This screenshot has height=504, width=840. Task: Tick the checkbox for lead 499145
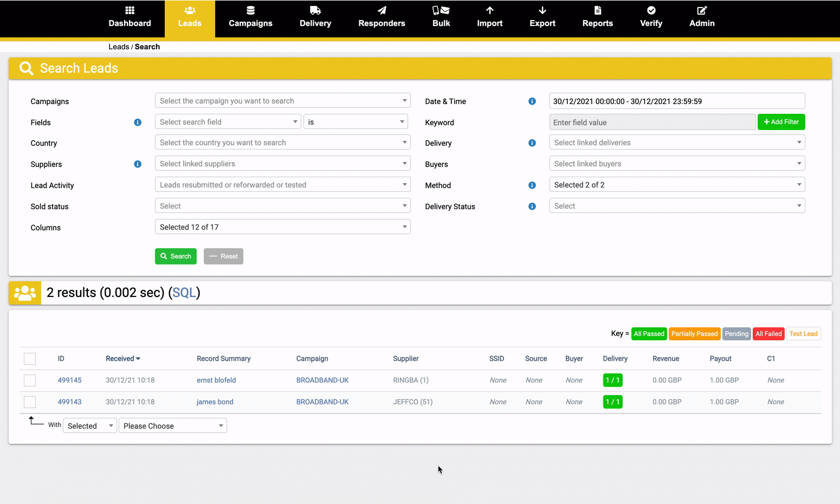click(x=30, y=380)
